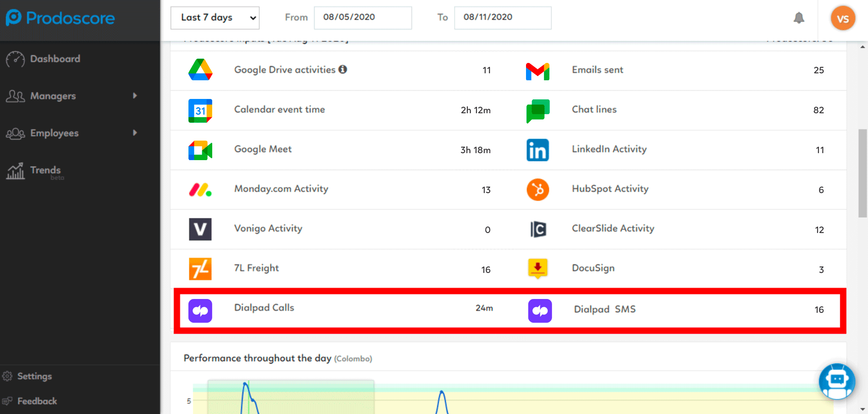Click Dialpad Calls value 24m

pyautogui.click(x=484, y=308)
